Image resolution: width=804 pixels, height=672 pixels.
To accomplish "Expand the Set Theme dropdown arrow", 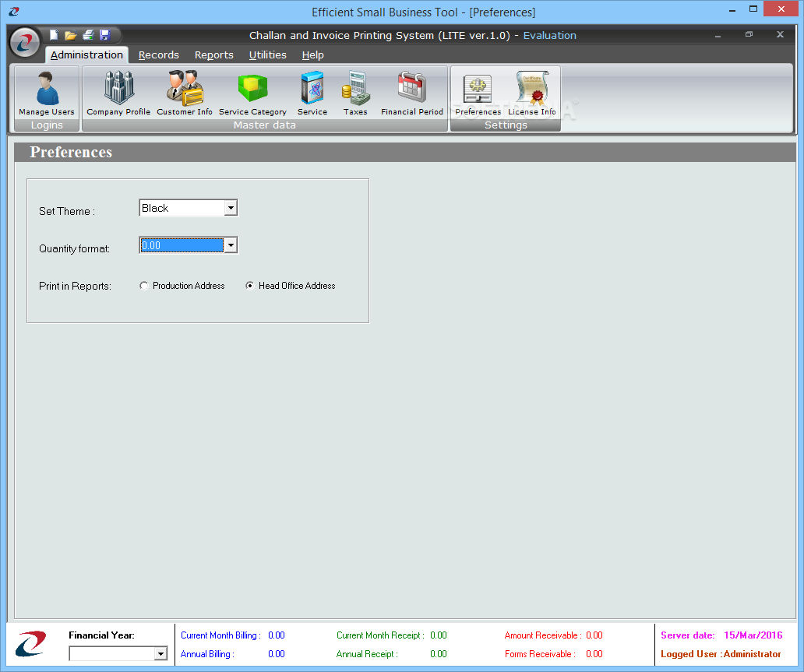I will [231, 208].
